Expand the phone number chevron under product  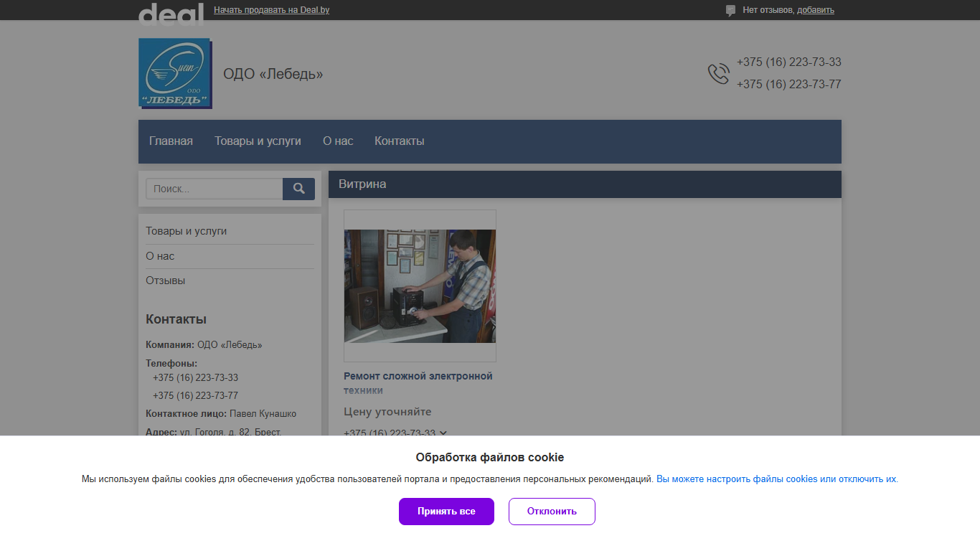click(443, 433)
